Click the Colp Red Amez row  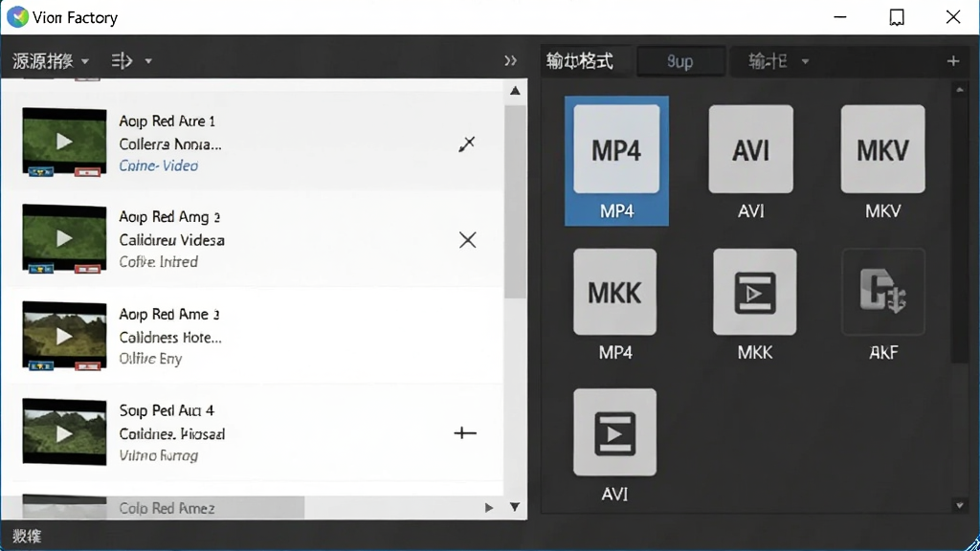[x=167, y=508]
